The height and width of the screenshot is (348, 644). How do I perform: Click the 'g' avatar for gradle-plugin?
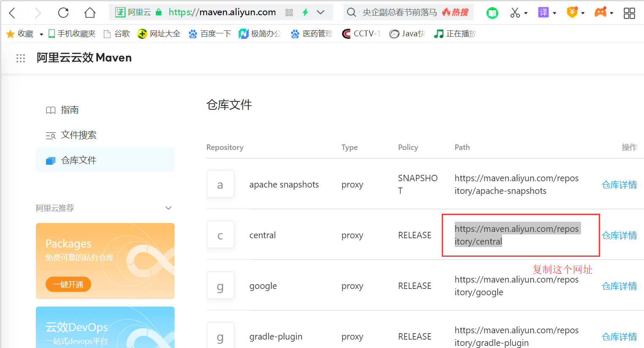pos(220,335)
